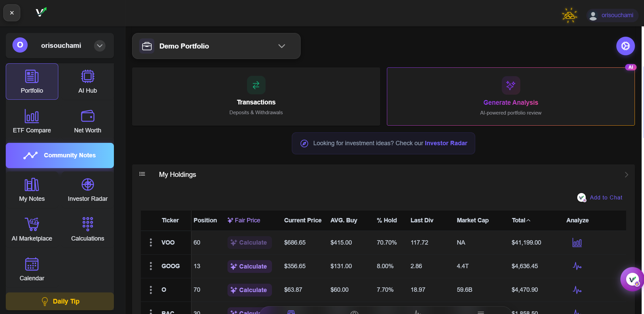Screen dimensions: 644x314
Task: Click the % Hold column header
Action: pos(387,220)
